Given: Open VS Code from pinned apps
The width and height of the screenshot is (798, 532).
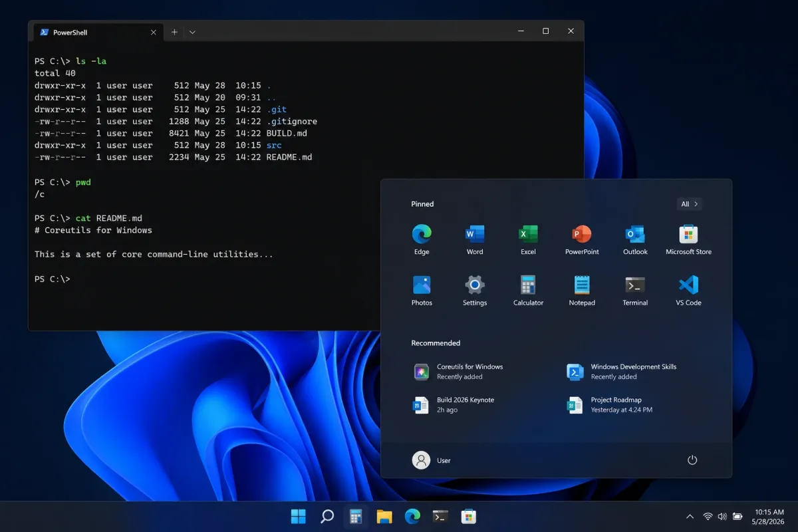Looking at the screenshot, I should pos(688,291).
